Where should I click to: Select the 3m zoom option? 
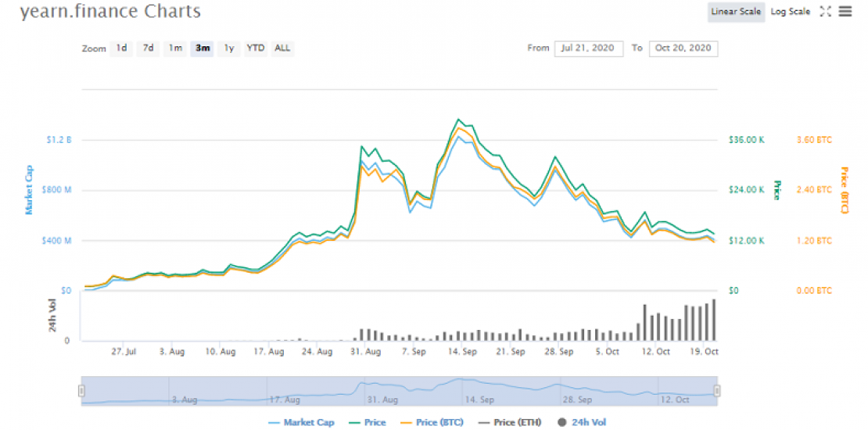(x=203, y=48)
